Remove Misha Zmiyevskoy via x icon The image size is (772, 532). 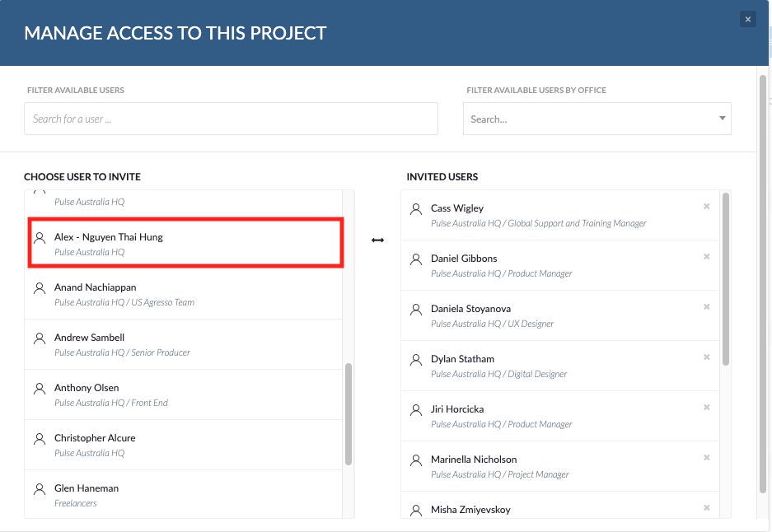707,507
